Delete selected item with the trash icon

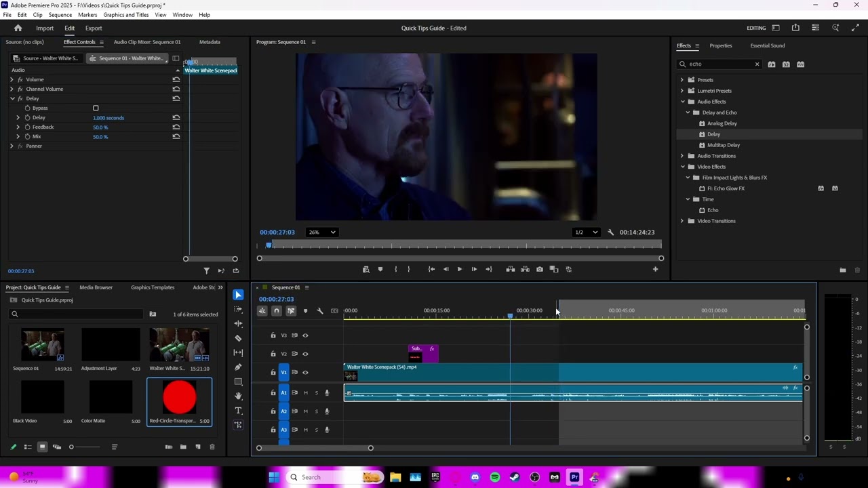[x=212, y=447]
